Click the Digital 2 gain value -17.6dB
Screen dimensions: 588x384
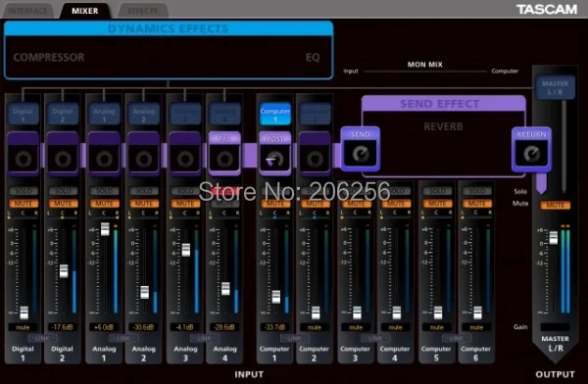click(x=63, y=327)
